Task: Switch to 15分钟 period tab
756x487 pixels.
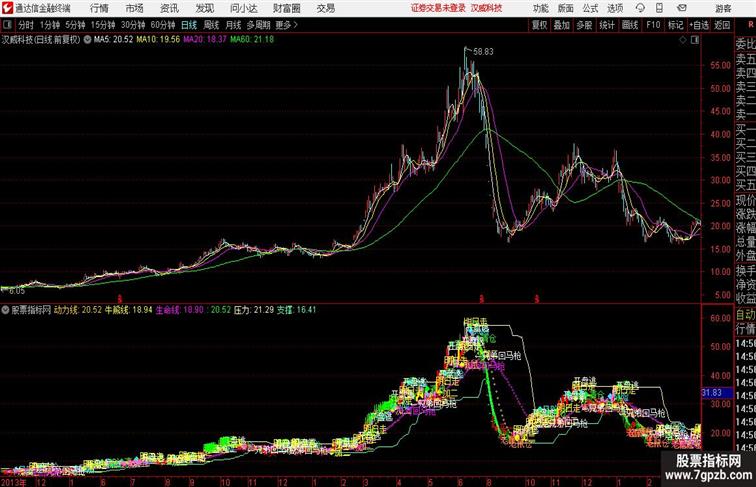Action: (103, 25)
